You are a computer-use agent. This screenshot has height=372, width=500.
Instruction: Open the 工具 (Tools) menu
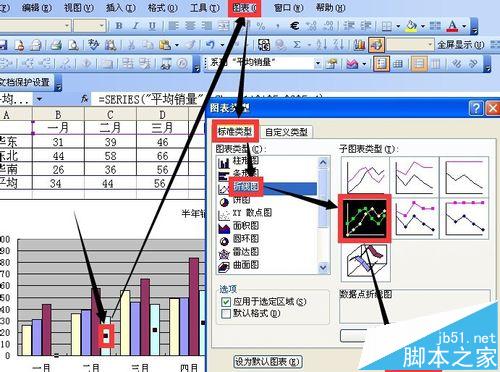pos(204,8)
